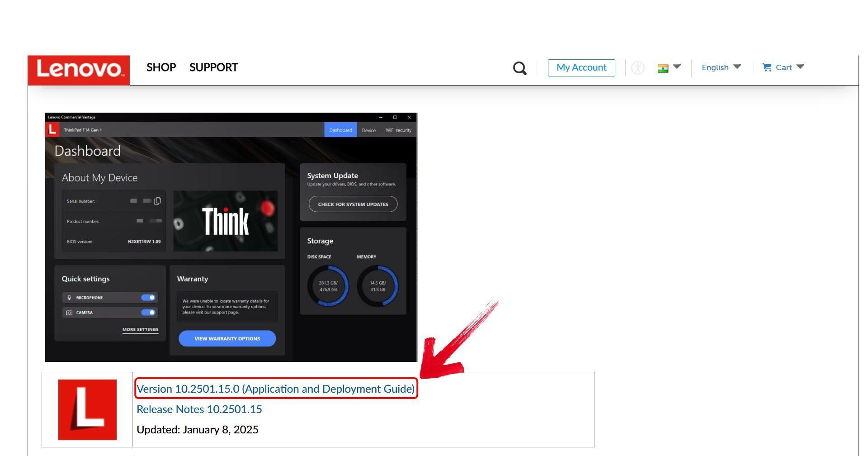Expand the country flag dropdown arrow
The image size is (868, 456).
coord(677,67)
